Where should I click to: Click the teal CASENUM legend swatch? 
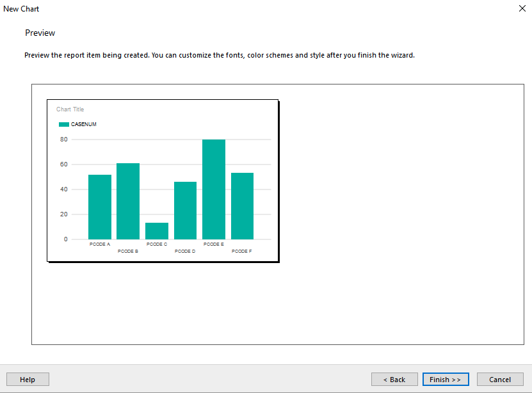(x=63, y=124)
